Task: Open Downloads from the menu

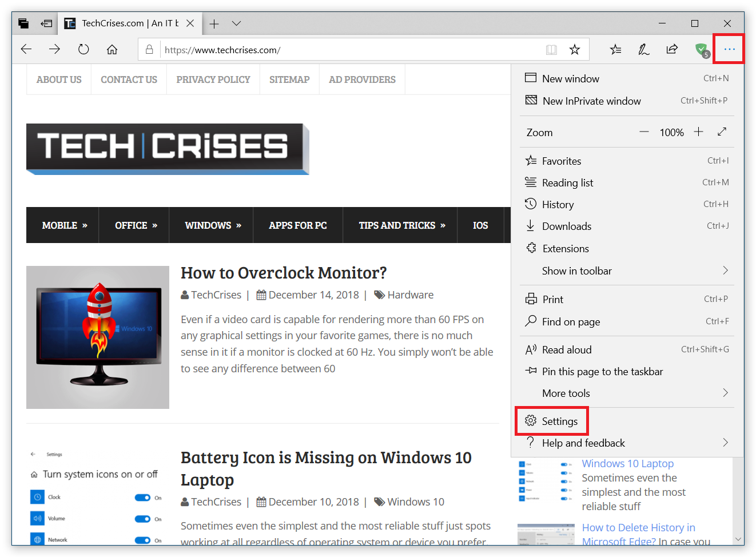Action: [627, 226]
